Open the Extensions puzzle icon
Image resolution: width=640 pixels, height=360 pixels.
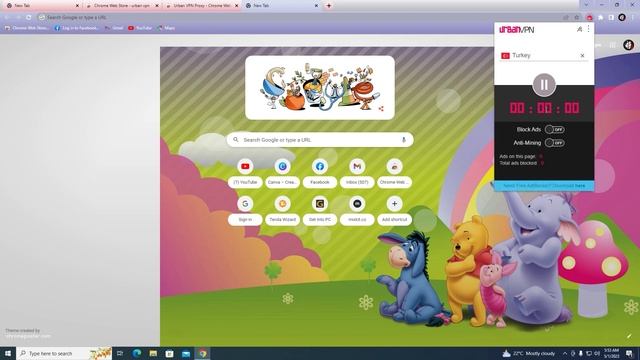pos(600,18)
